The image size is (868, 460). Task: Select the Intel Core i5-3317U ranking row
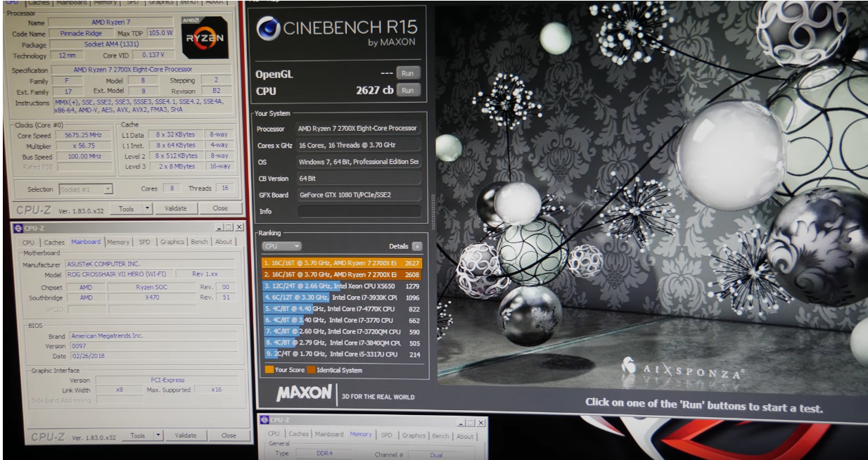click(x=343, y=354)
